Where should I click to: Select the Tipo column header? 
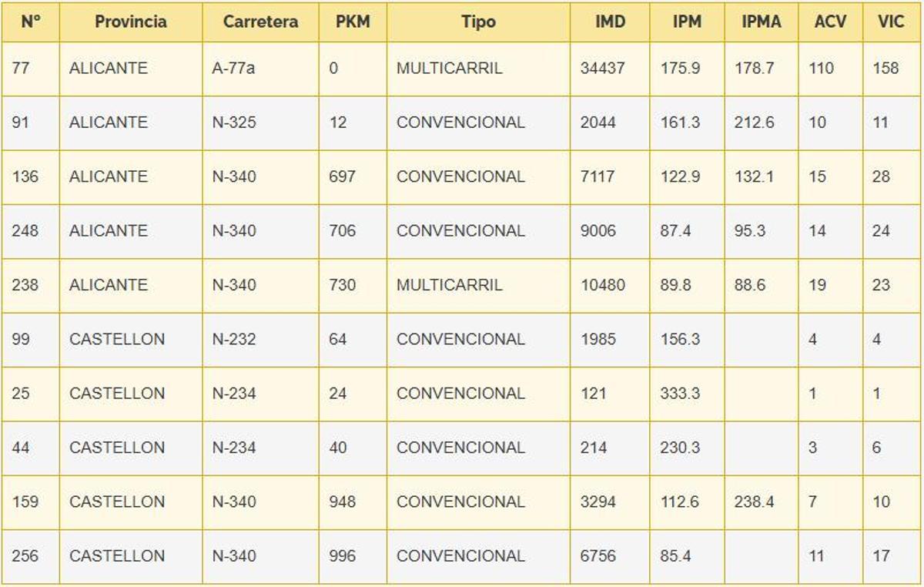coord(478,22)
